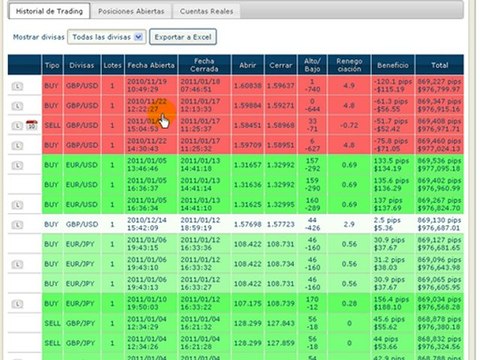Image resolution: width=480 pixels, height=360 pixels.
Task: Select close price cell 1.57723
Action: point(281,224)
